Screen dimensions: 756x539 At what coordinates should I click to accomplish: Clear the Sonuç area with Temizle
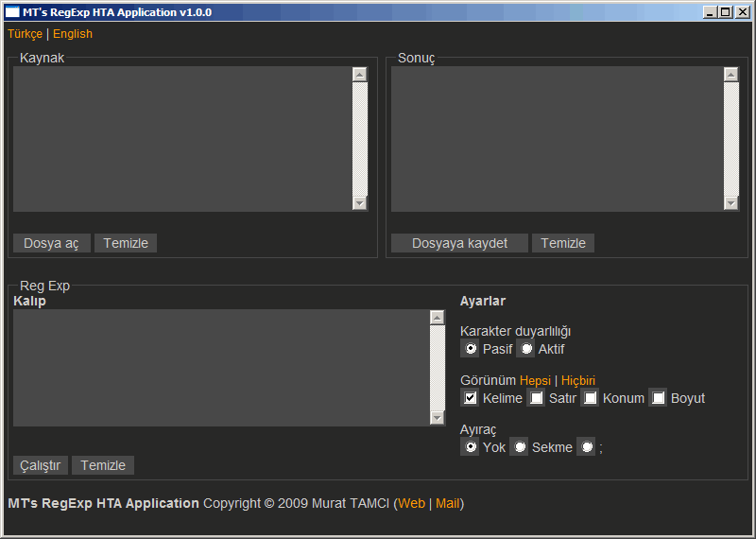tap(563, 243)
